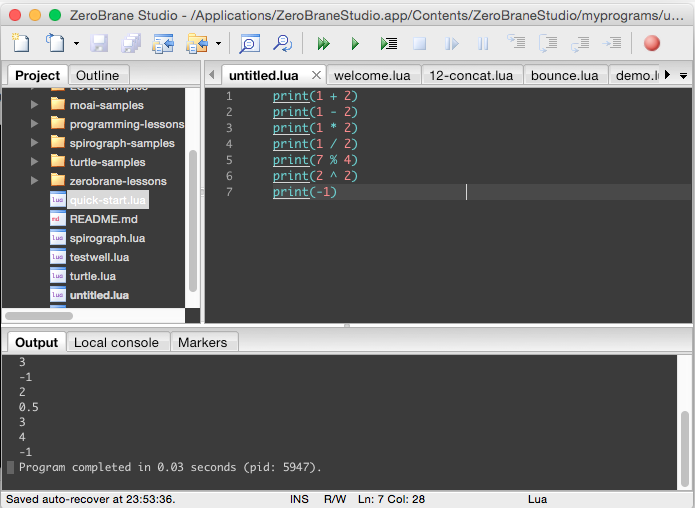Open the bounce.lua tab
The image size is (695, 508).
[x=565, y=75]
